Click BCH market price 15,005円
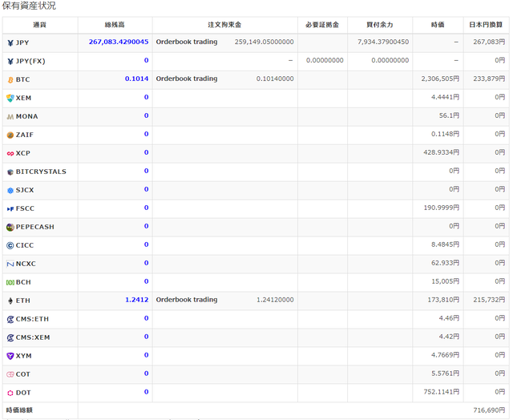The image size is (513, 420). click(x=445, y=281)
